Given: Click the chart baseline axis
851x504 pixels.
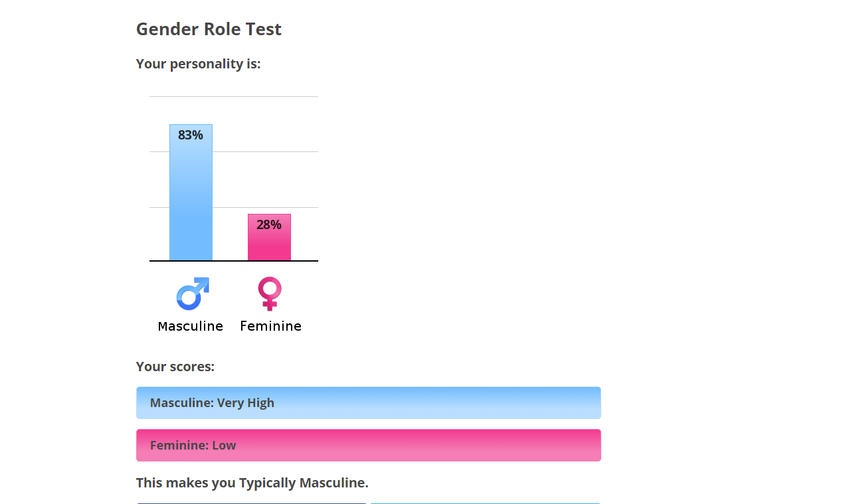Looking at the screenshot, I should click(234, 261).
